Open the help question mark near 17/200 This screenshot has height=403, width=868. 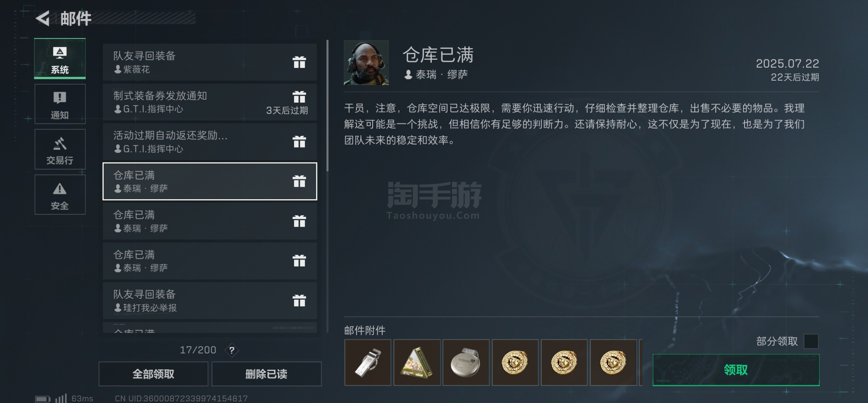click(232, 350)
